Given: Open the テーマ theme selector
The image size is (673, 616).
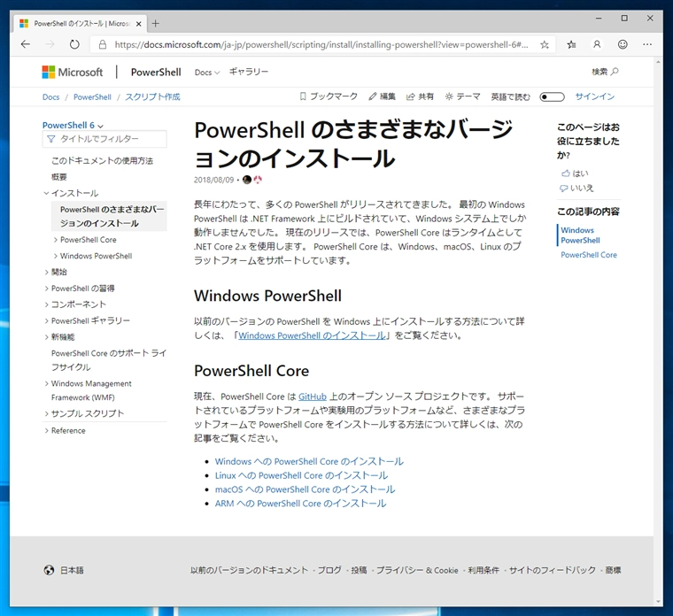Looking at the screenshot, I should 462,96.
